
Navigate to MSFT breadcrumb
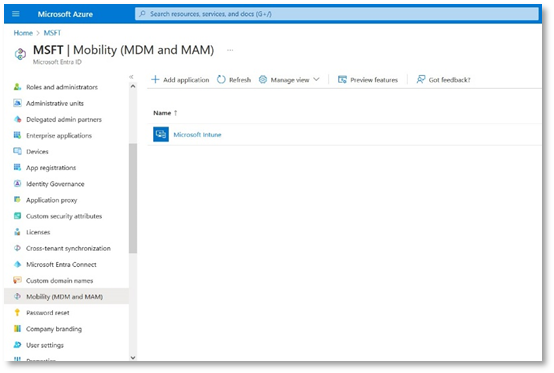click(x=52, y=33)
